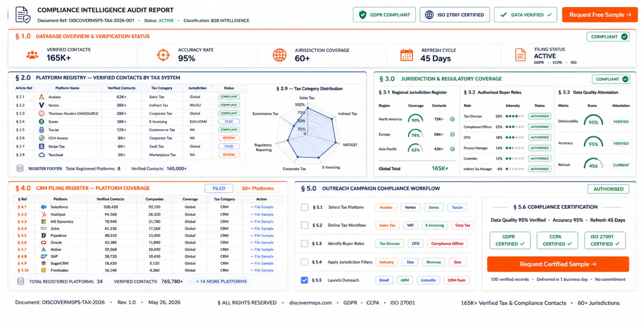Viewport: 644px width, 323px height.
Task: Click the Tax Category Distribution radar chart
Action: [307, 133]
